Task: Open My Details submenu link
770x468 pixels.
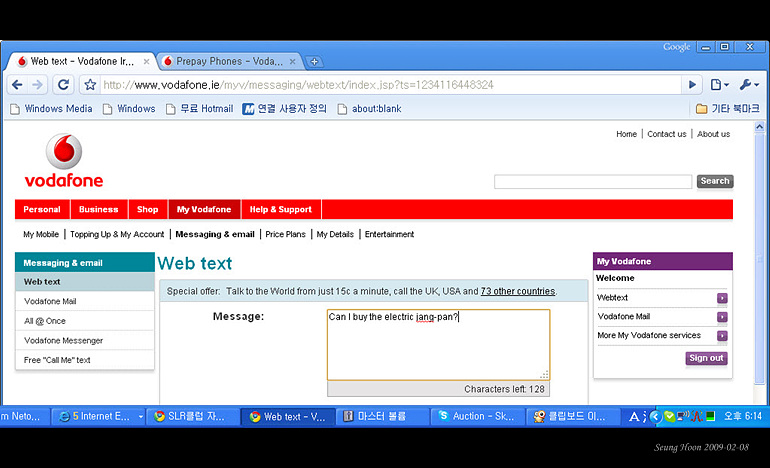Action: [335, 234]
